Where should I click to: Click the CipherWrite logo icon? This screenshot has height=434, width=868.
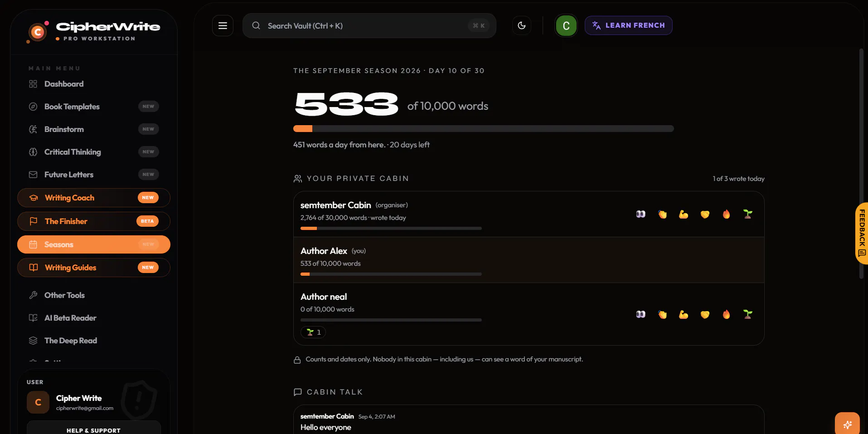click(x=38, y=32)
